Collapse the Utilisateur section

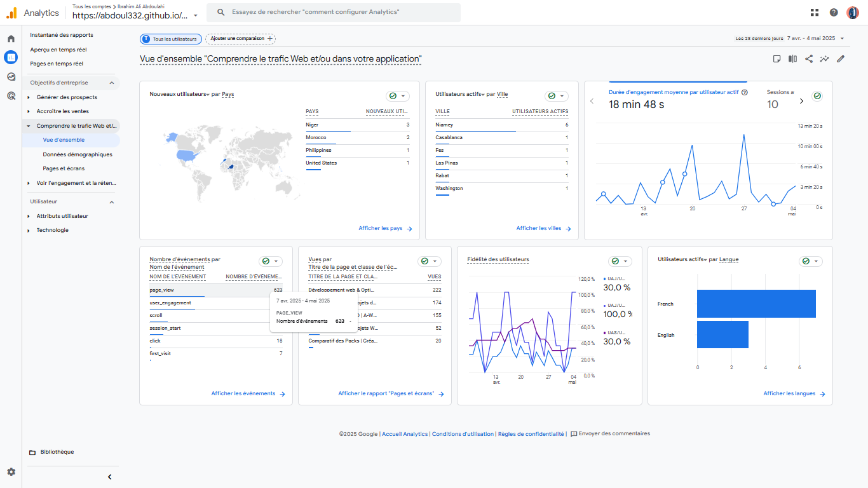click(x=112, y=202)
